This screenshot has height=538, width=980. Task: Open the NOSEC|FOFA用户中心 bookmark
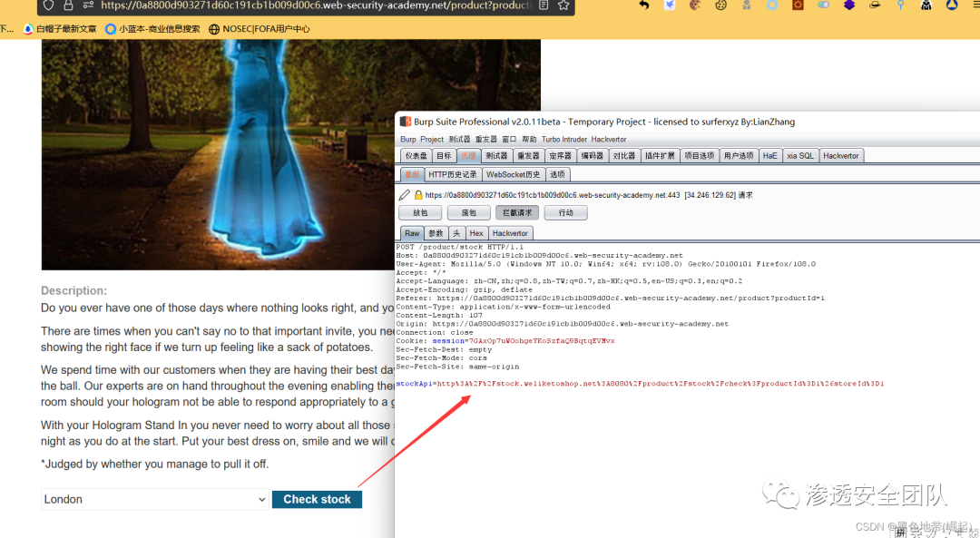point(260,29)
